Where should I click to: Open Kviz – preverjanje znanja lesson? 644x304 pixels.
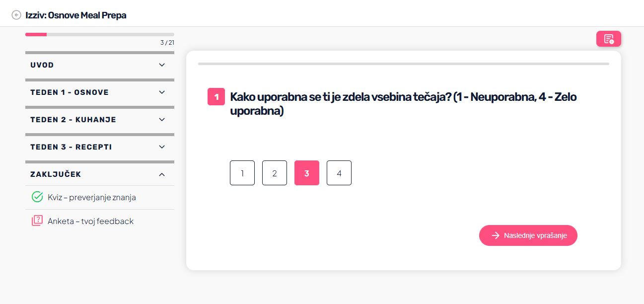(92, 197)
